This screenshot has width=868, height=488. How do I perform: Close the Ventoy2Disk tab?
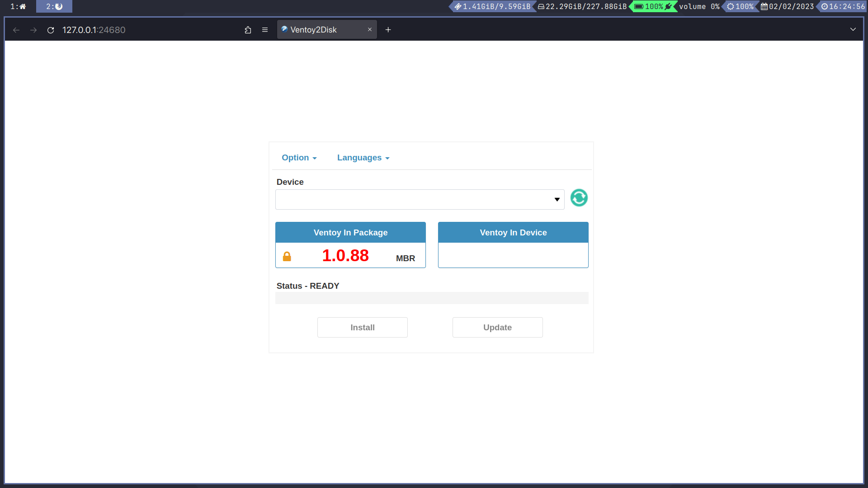(x=370, y=29)
